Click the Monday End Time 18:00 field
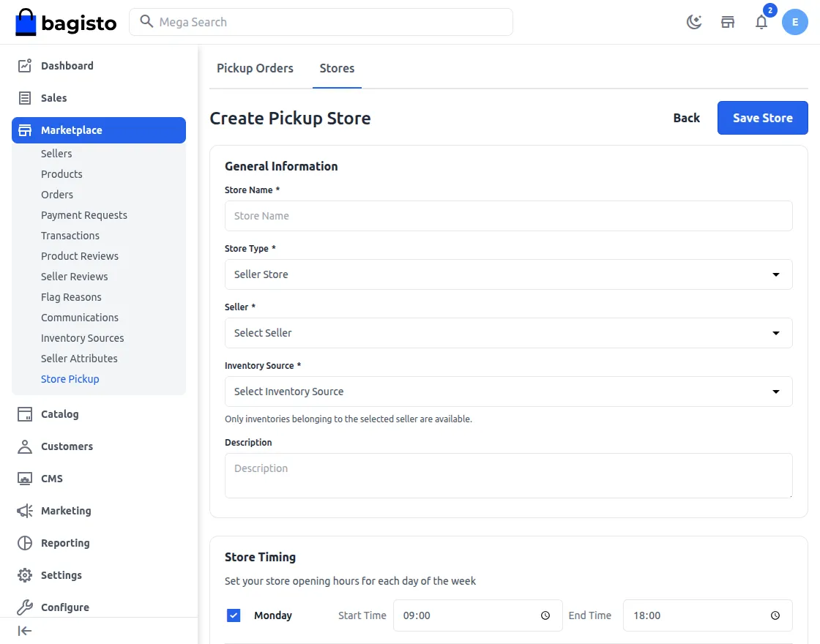This screenshot has width=820, height=644. (x=707, y=615)
